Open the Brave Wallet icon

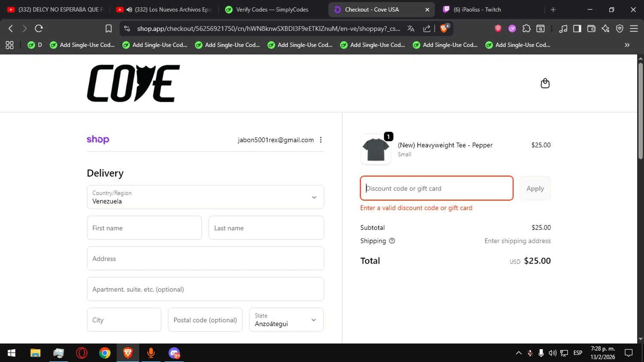591,28
